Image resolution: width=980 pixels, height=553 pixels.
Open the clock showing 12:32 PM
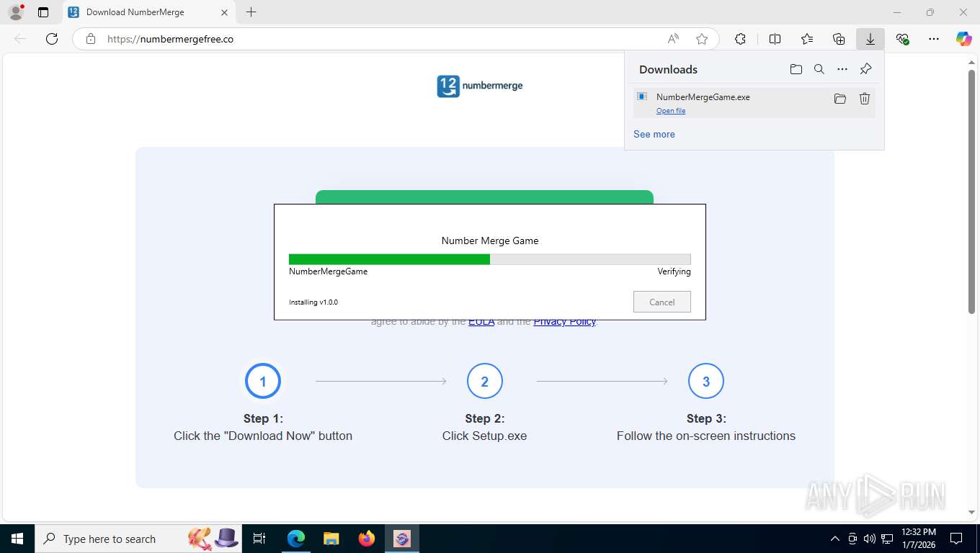(x=918, y=539)
